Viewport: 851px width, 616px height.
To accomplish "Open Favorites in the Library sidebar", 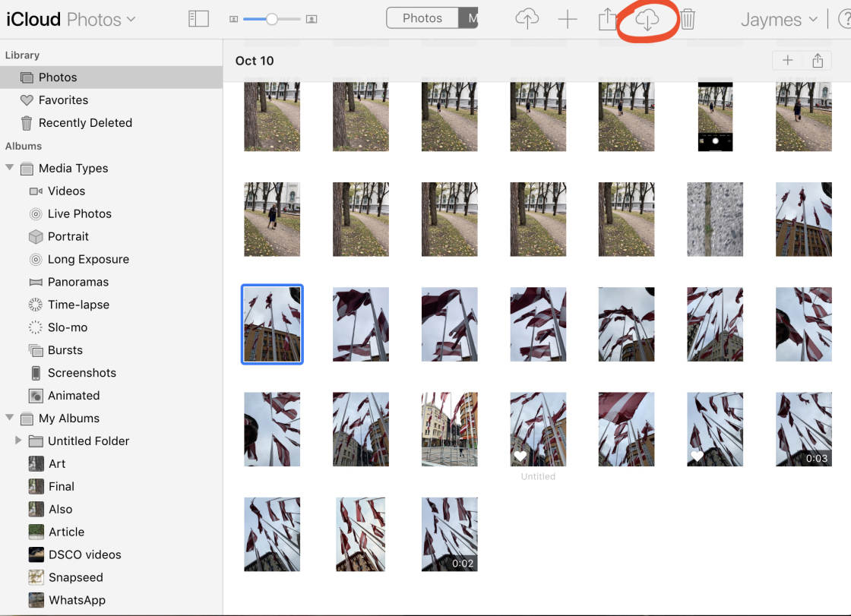I will coord(63,100).
